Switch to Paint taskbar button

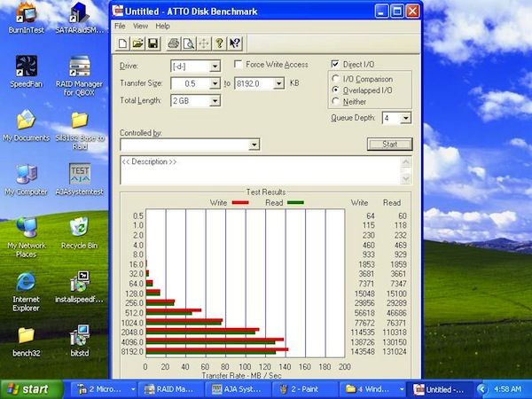(305, 389)
